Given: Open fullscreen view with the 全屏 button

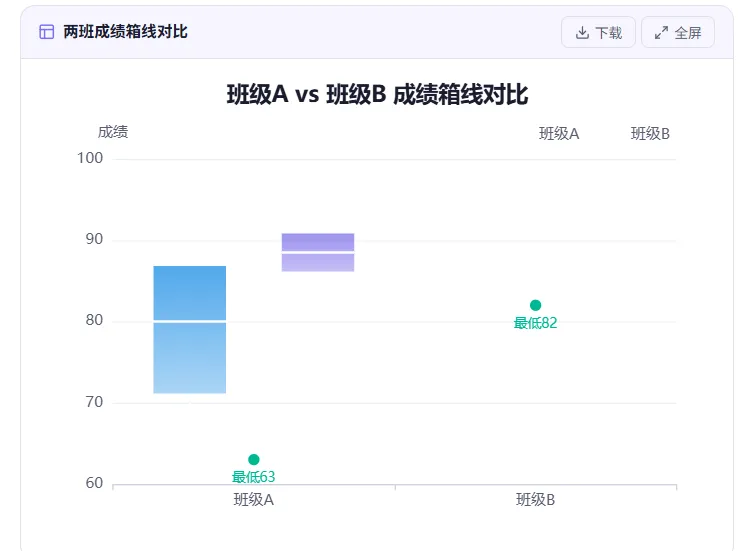Looking at the screenshot, I should click(x=678, y=33).
